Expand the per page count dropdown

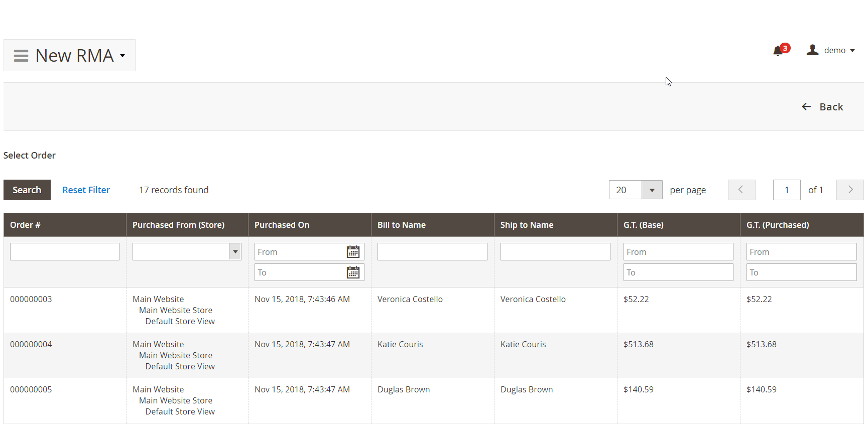652,190
